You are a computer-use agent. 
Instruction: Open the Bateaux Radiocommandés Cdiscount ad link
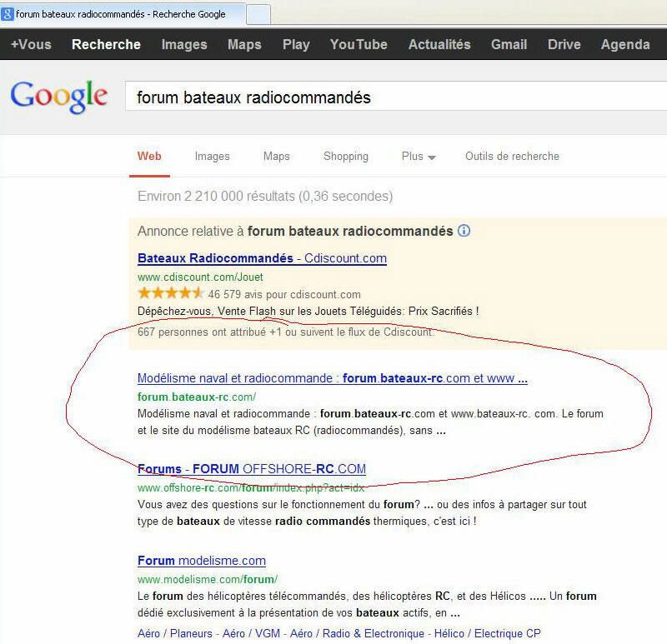[262, 258]
